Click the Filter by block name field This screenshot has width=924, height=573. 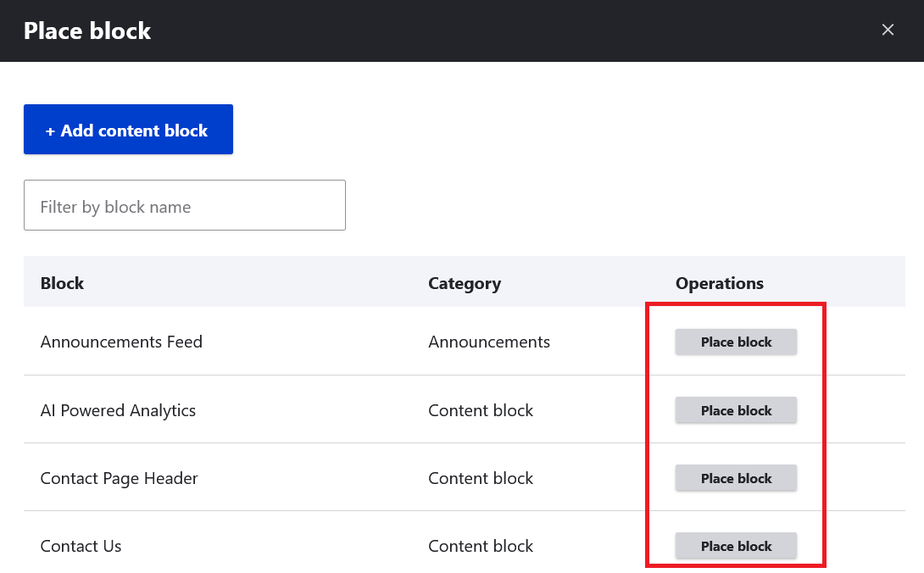tap(185, 205)
